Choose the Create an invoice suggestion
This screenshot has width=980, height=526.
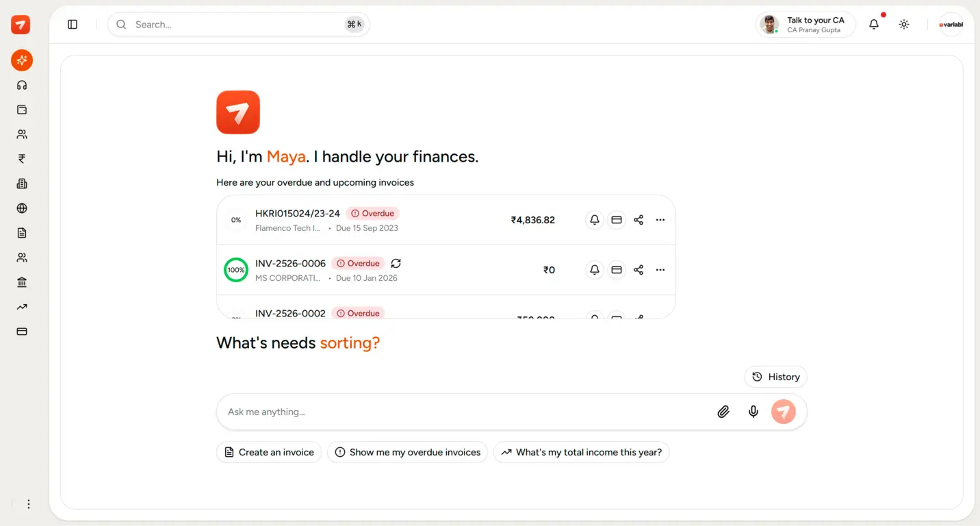click(x=269, y=452)
